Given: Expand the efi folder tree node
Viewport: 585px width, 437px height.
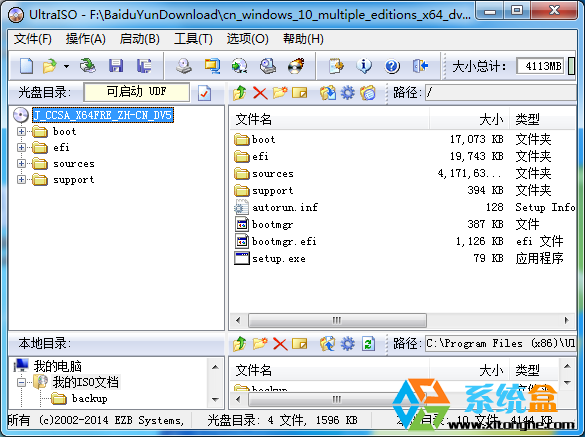Looking at the screenshot, I should click(x=21, y=147).
